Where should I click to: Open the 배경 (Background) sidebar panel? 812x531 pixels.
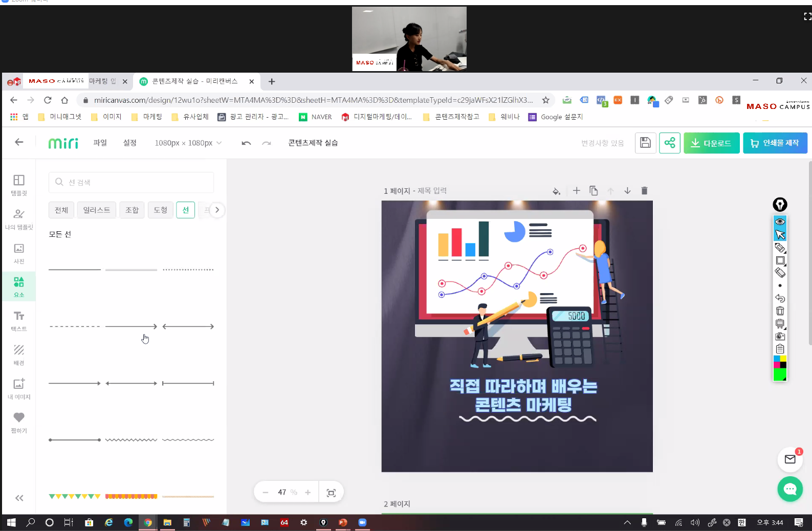pos(19,355)
